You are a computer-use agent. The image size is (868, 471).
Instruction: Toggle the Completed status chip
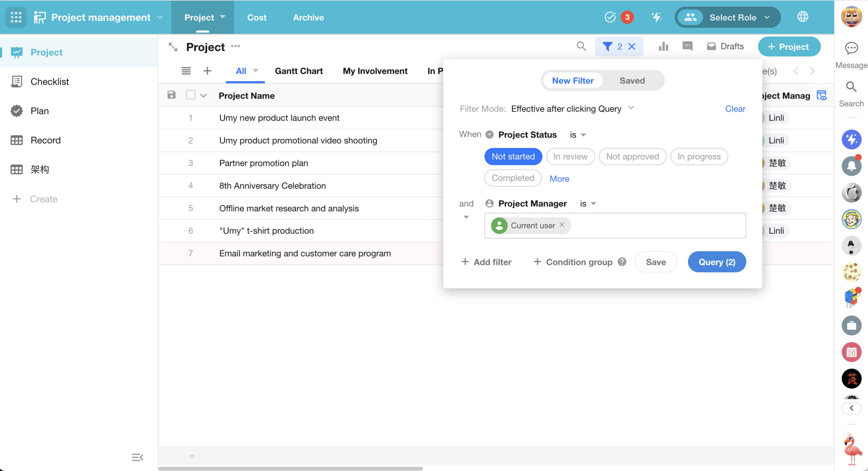tap(513, 178)
